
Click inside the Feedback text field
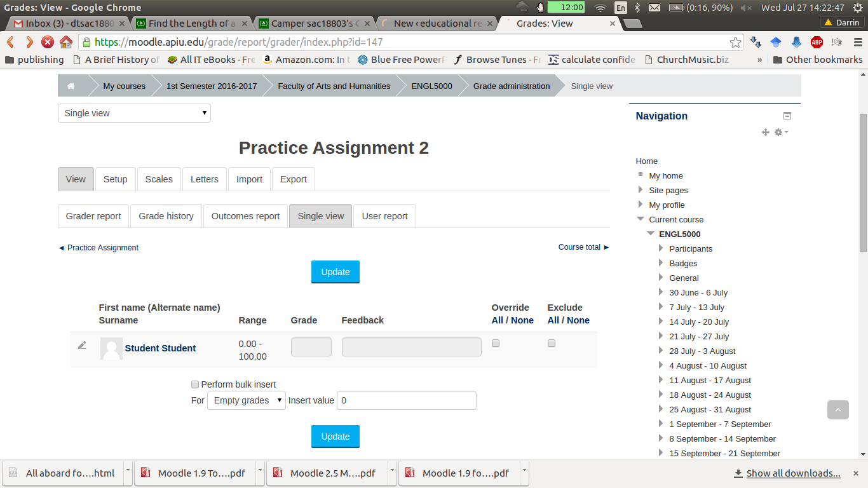point(411,346)
